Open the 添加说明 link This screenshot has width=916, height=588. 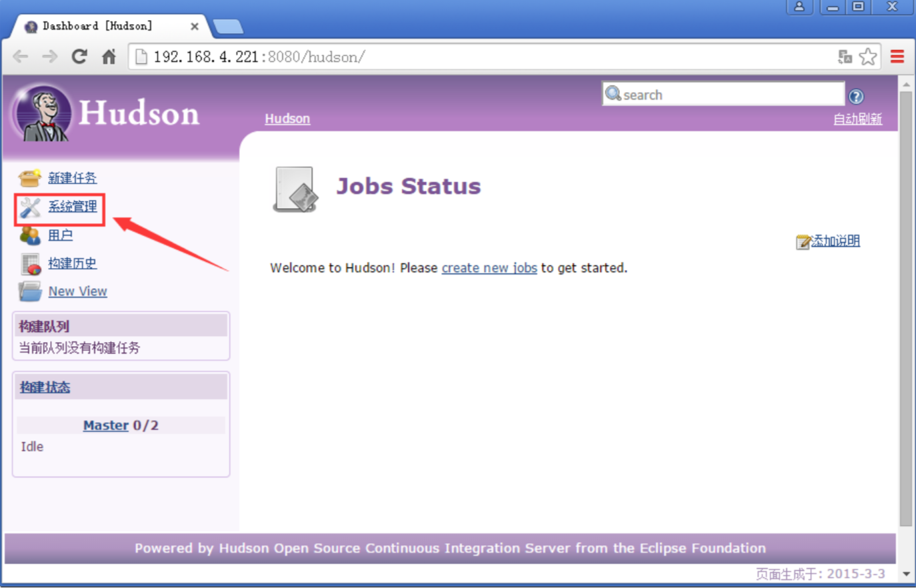[835, 241]
